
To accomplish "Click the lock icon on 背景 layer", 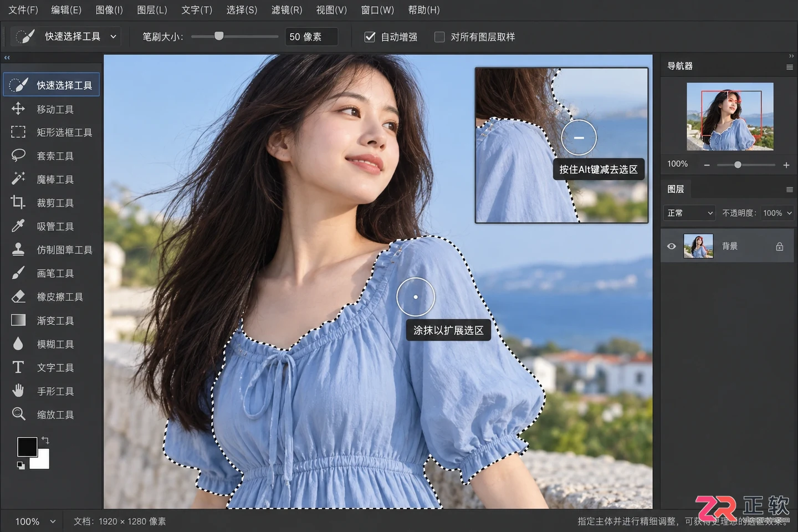I will click(x=779, y=246).
